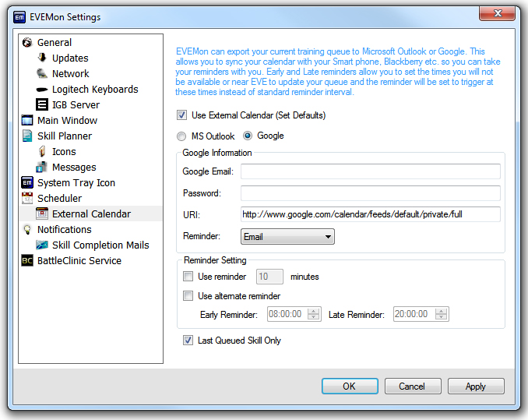
Task: Click the System Tray Icon entry icon
Action: (27, 183)
